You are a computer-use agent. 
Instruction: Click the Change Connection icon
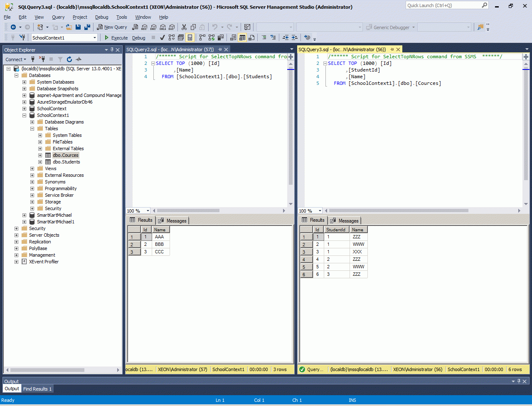(22, 37)
